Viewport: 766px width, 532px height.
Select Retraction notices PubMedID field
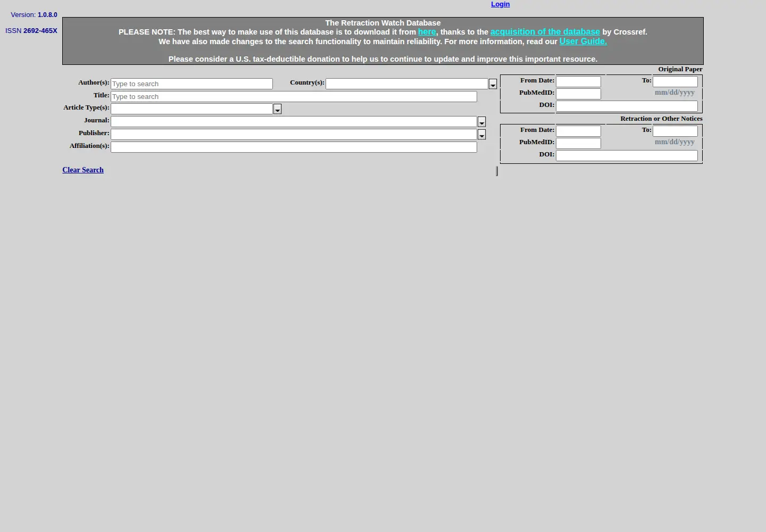coord(578,144)
